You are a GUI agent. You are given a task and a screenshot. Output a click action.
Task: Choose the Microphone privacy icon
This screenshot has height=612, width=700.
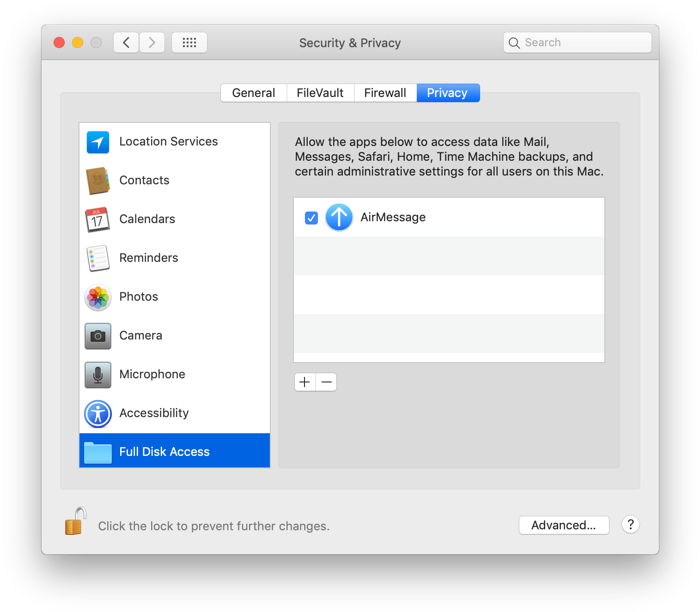coord(98,375)
